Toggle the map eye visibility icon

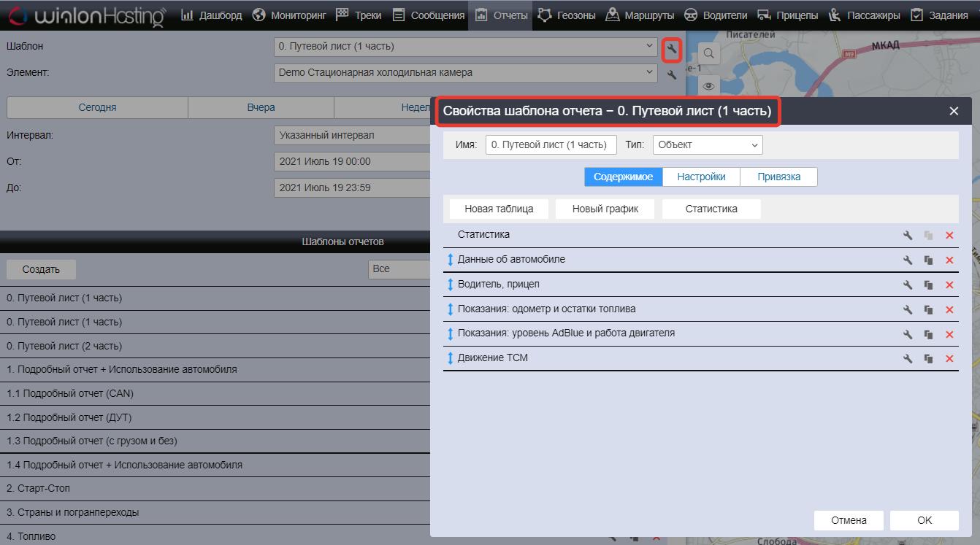click(708, 86)
